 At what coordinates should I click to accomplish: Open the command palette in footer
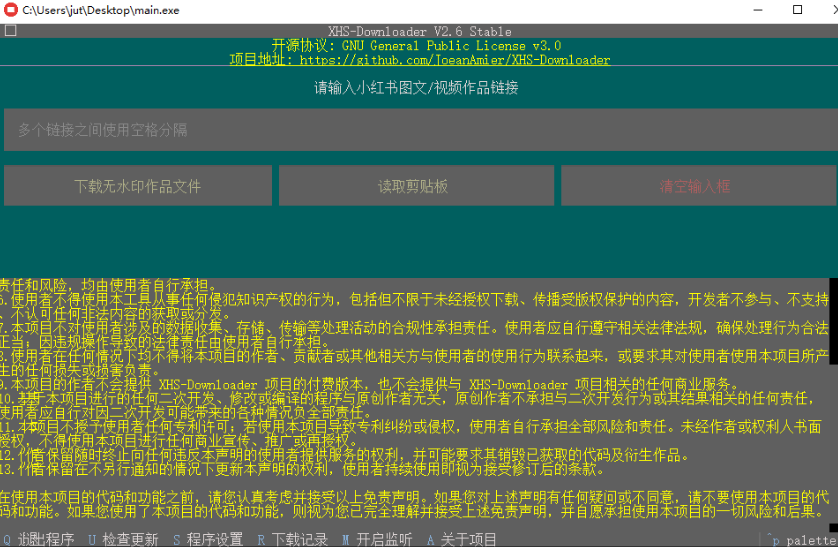click(x=801, y=540)
